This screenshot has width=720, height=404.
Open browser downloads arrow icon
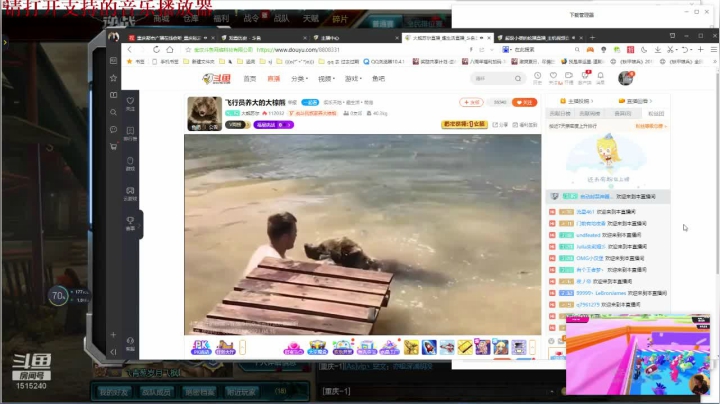(658, 50)
